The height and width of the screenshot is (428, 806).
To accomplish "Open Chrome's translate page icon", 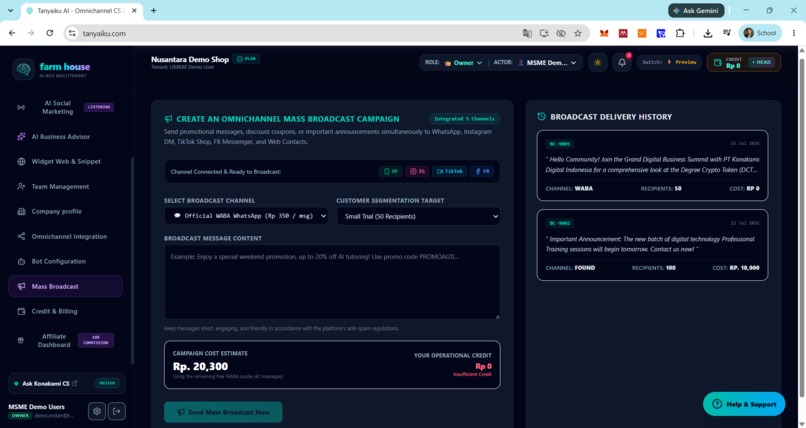I will 527,33.
